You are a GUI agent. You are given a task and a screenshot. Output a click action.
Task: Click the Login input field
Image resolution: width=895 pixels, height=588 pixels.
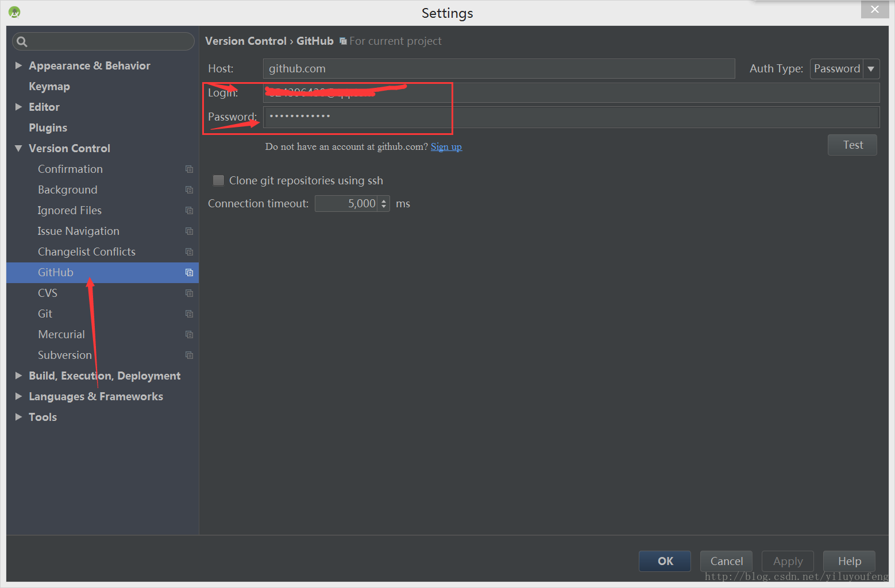click(571, 92)
